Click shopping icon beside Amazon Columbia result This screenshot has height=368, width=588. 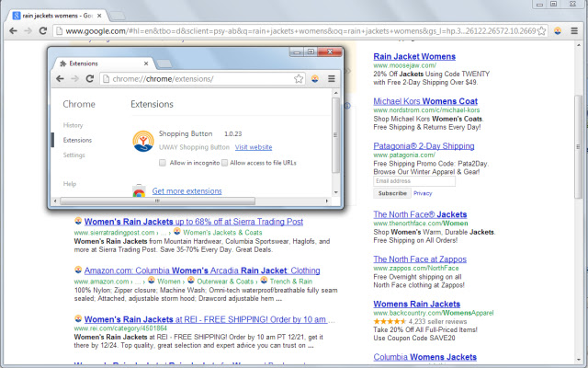(x=78, y=270)
